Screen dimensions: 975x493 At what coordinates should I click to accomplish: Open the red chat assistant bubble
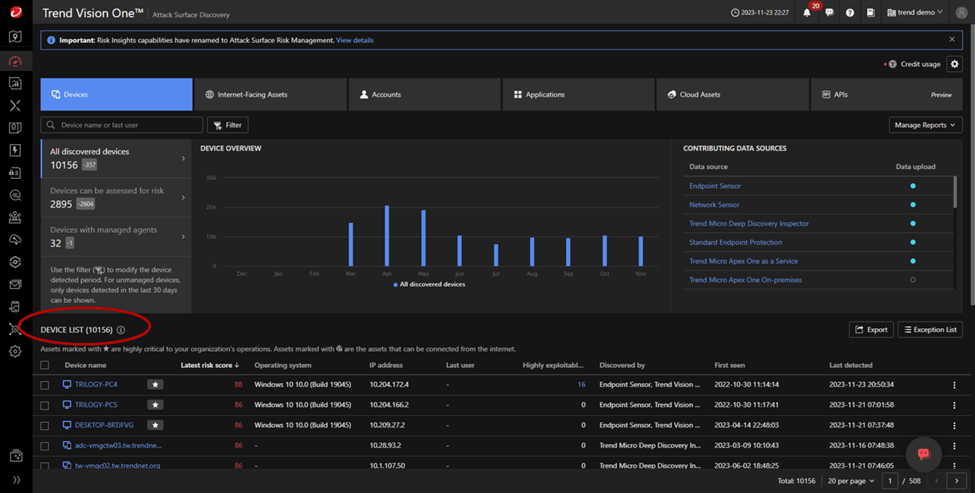pos(923,453)
